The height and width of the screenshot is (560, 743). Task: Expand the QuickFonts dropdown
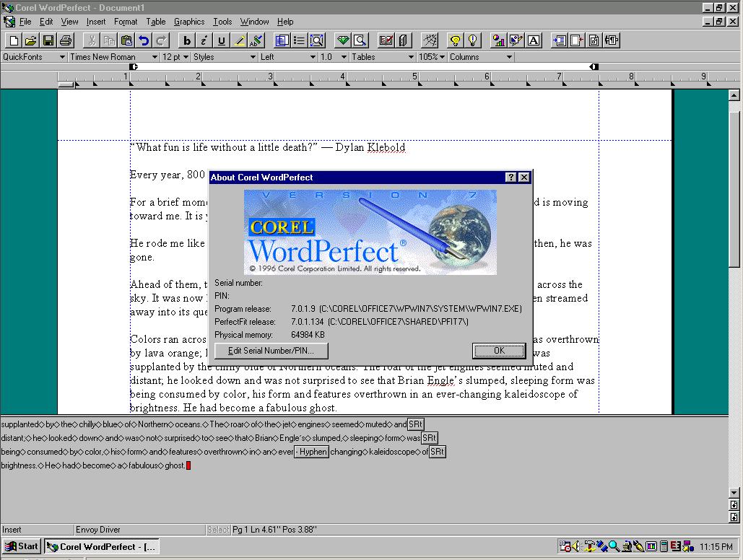(x=61, y=57)
